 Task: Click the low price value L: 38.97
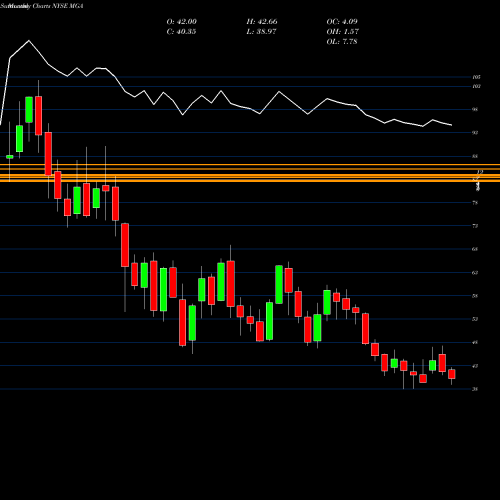pyautogui.click(x=262, y=32)
